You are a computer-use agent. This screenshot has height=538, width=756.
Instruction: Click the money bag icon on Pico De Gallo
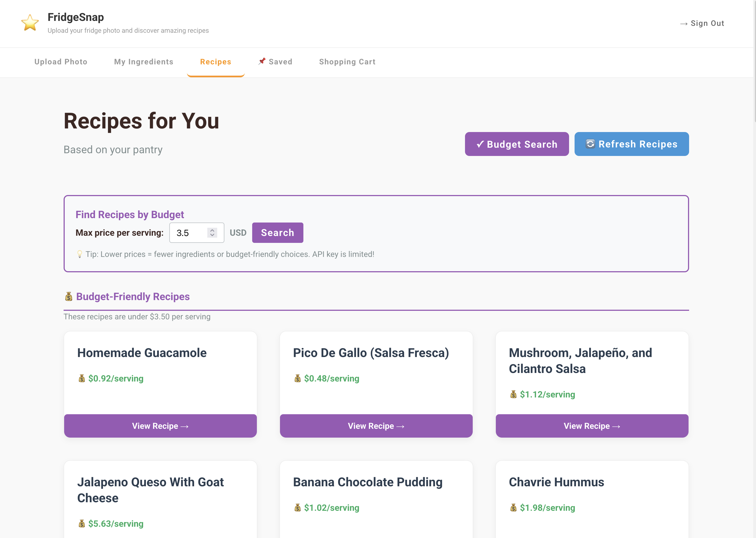[297, 378]
